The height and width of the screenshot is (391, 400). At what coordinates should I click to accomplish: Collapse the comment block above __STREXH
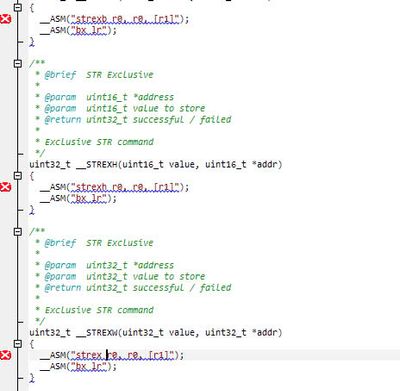coord(18,63)
